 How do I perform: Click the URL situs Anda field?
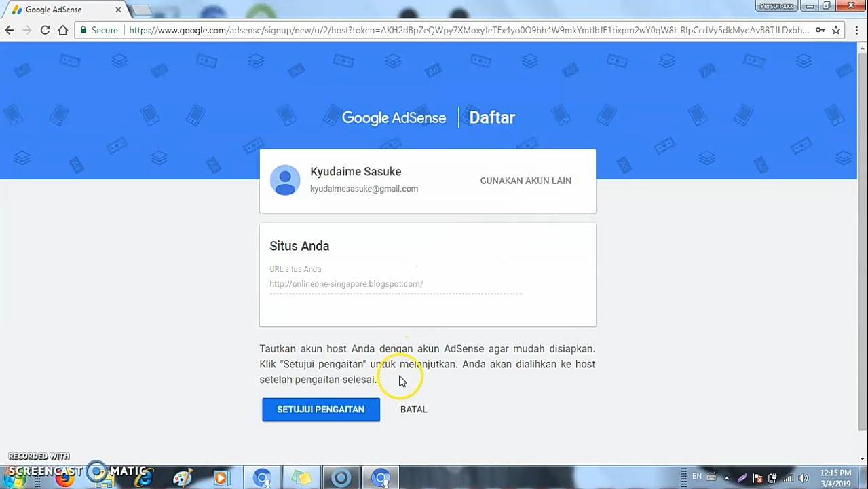click(x=396, y=284)
